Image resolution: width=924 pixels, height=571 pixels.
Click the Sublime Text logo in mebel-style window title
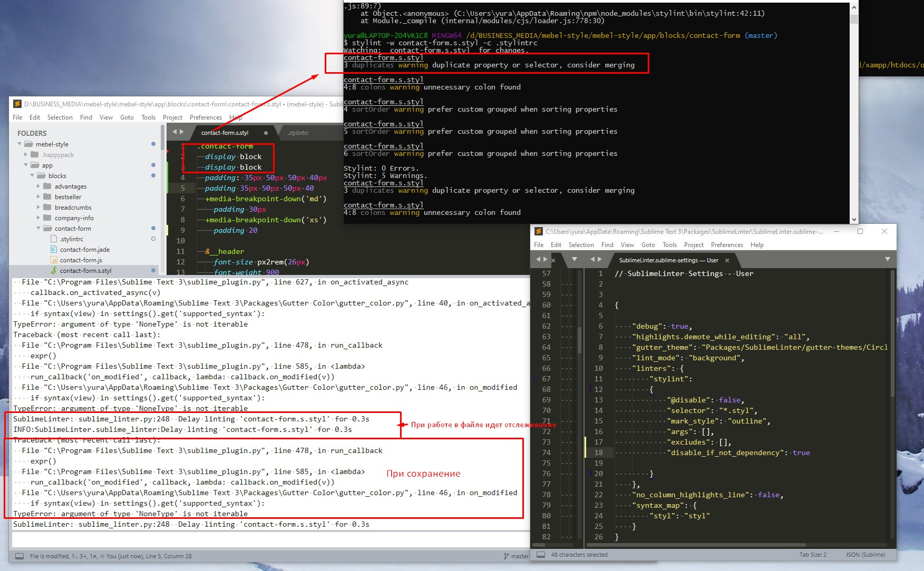coord(17,104)
